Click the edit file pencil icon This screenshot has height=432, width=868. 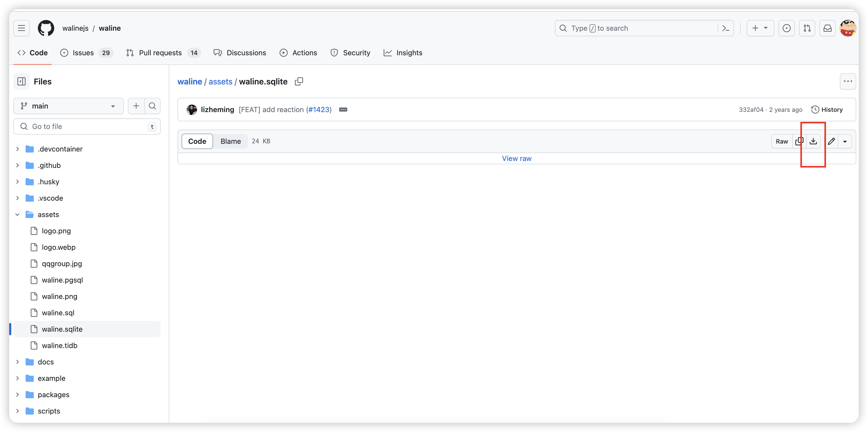pos(831,141)
